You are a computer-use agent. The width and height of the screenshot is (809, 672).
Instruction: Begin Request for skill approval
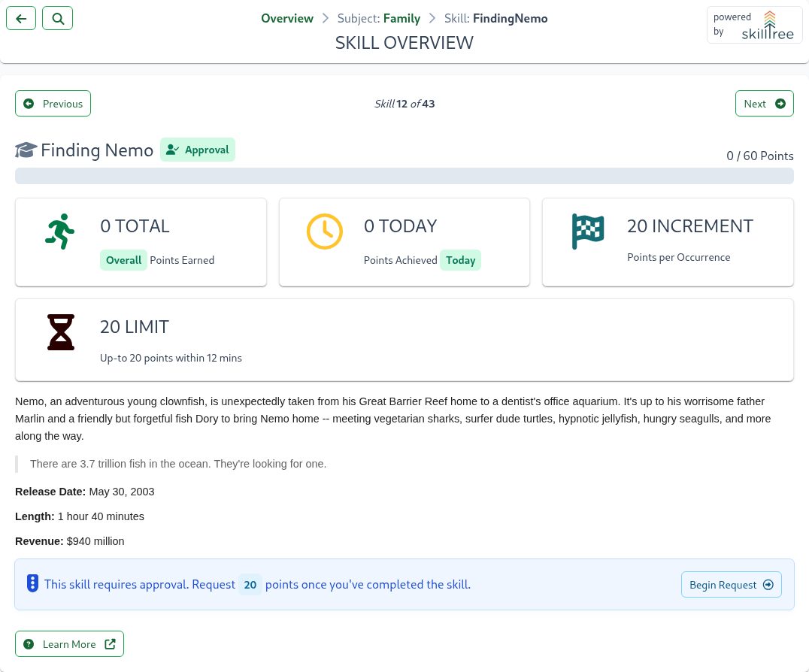[x=731, y=585]
